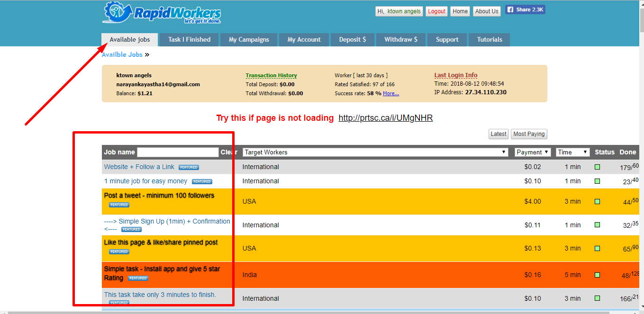The image size is (644, 314).
Task: Open the 'More...' success rate link
Action: coord(391,93)
